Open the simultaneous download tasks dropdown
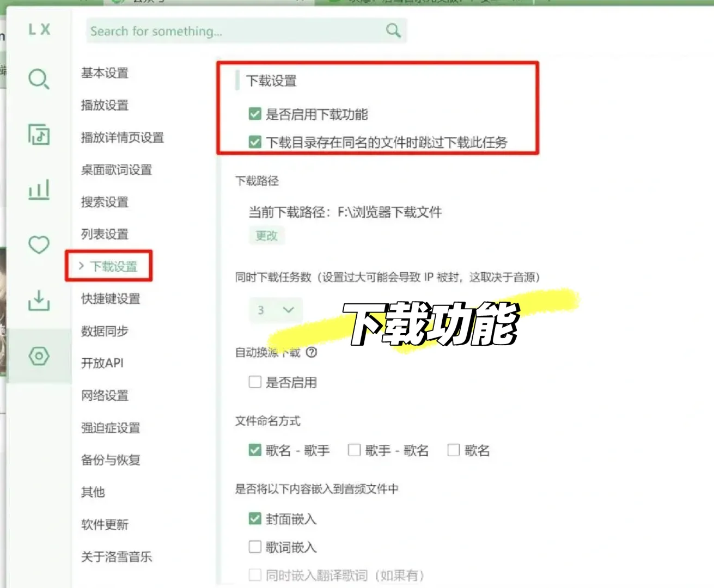This screenshot has width=714, height=588. pos(276,310)
